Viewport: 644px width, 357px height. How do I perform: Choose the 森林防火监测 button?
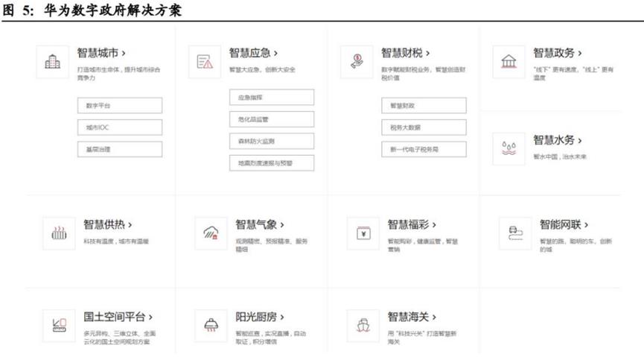272,141
